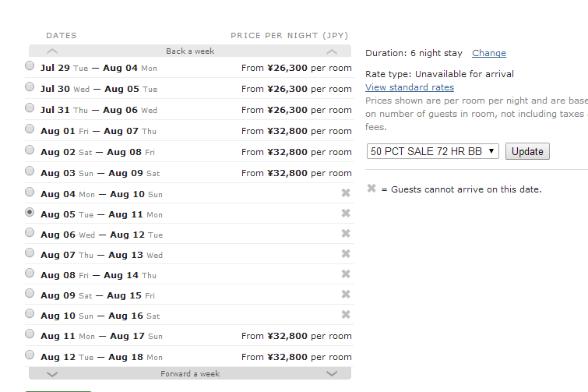Click View standard rates link
The image size is (588, 392).
coord(410,87)
